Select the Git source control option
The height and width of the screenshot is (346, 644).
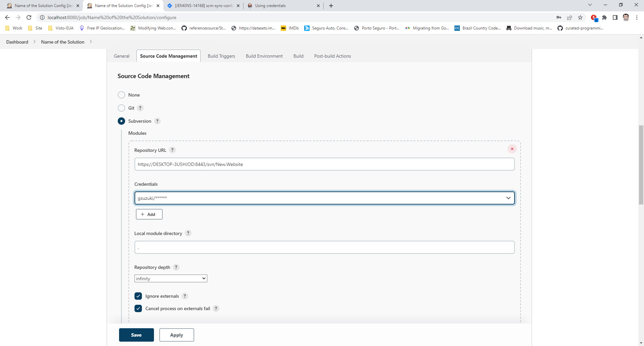pyautogui.click(x=121, y=108)
